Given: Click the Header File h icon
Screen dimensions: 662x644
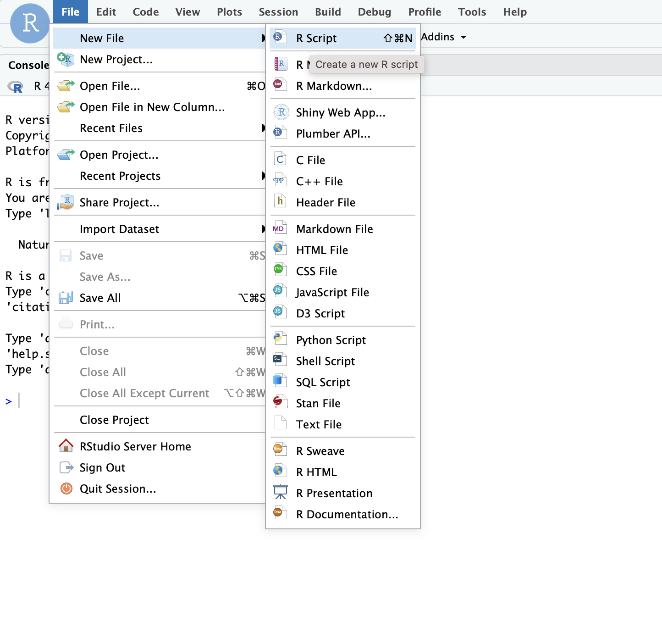Looking at the screenshot, I should 280,201.
